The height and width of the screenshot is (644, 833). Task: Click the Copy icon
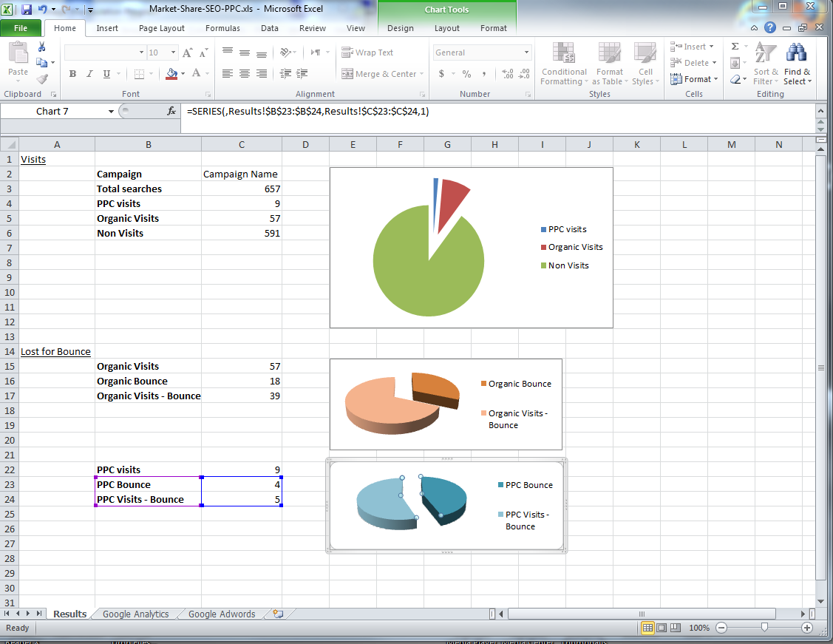(42, 63)
